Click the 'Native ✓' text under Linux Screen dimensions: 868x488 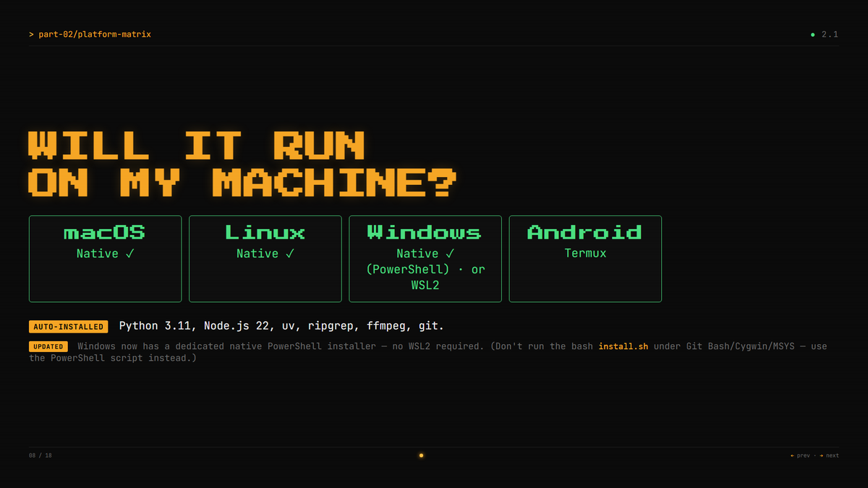pos(265,254)
